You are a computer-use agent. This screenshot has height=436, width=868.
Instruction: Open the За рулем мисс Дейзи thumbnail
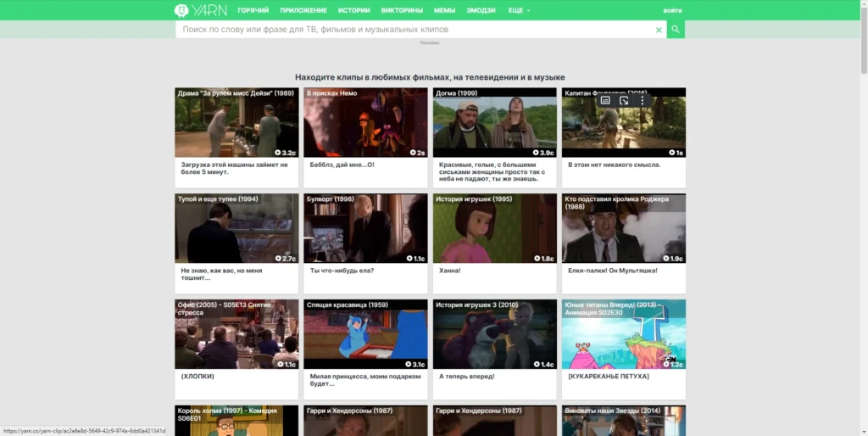pos(236,122)
